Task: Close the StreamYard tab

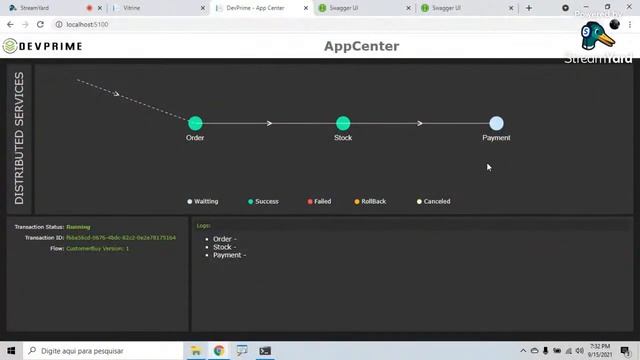Action: [x=100, y=8]
